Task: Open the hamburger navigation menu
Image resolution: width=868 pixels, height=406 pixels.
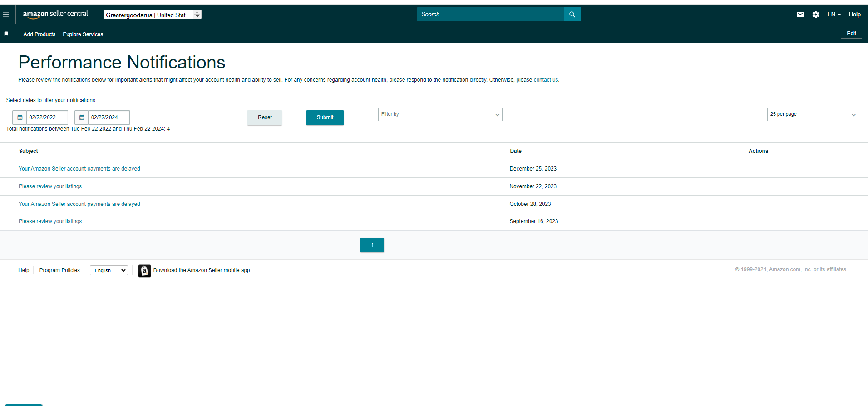Action: (x=6, y=15)
